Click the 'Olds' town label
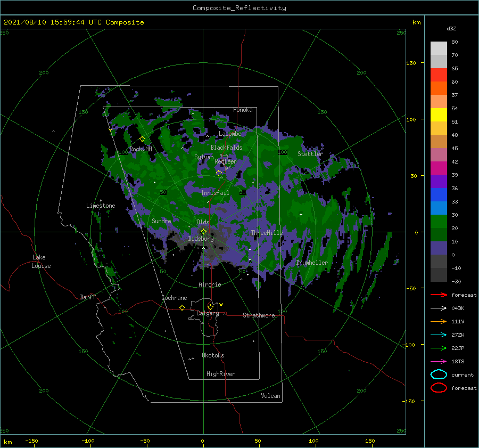 pyautogui.click(x=203, y=222)
